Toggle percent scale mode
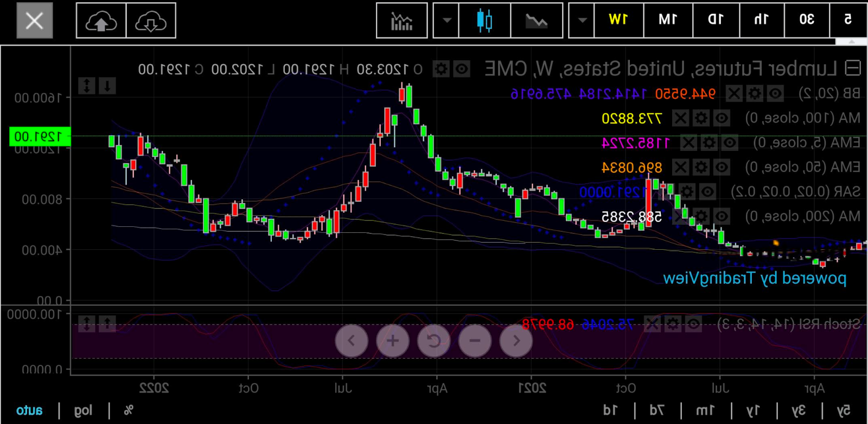The image size is (868, 424). 129,410
